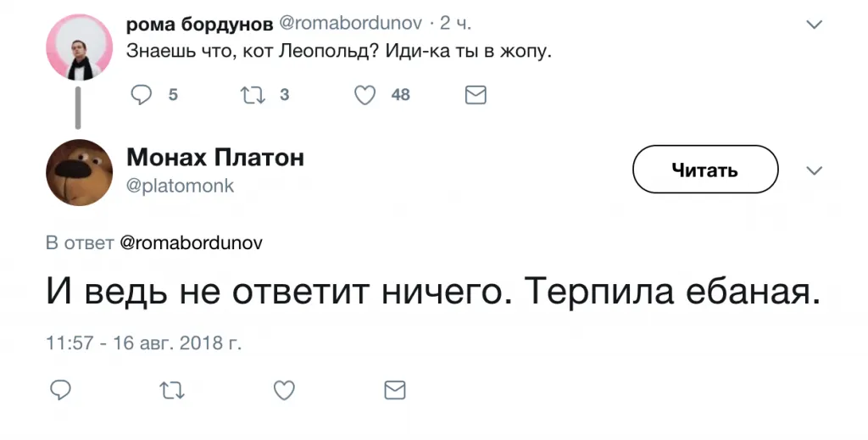Like Монах Платон's reply
The width and height of the screenshot is (868, 440).
pos(284,389)
